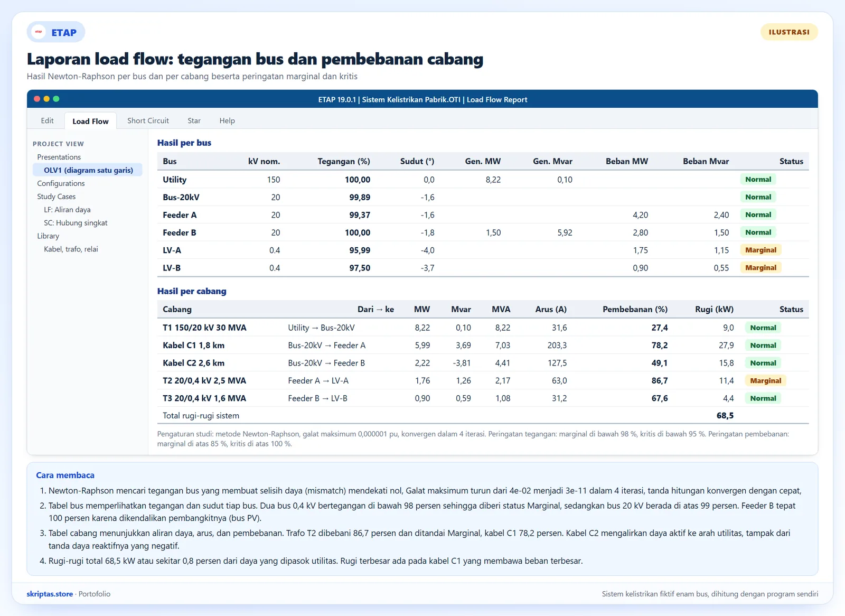Expand Study Cases in project tree
The width and height of the screenshot is (845, 616).
(x=57, y=197)
